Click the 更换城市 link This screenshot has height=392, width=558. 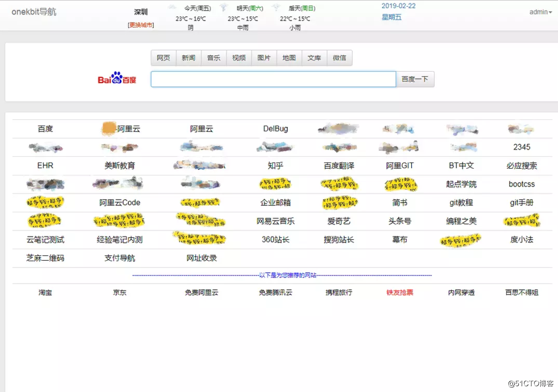click(141, 25)
